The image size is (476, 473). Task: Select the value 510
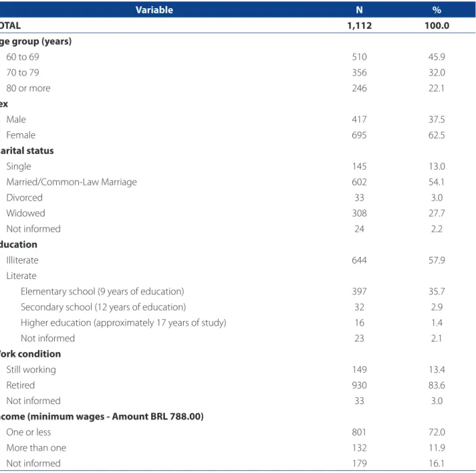point(359,57)
